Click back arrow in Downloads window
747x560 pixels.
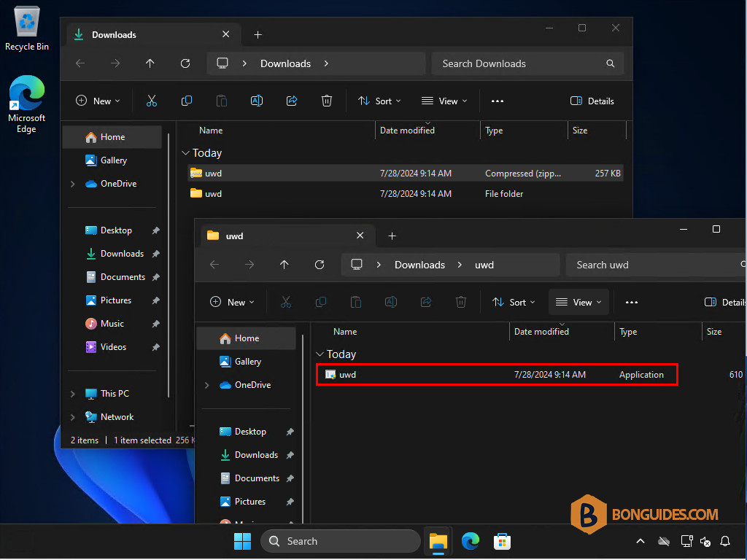coord(80,63)
